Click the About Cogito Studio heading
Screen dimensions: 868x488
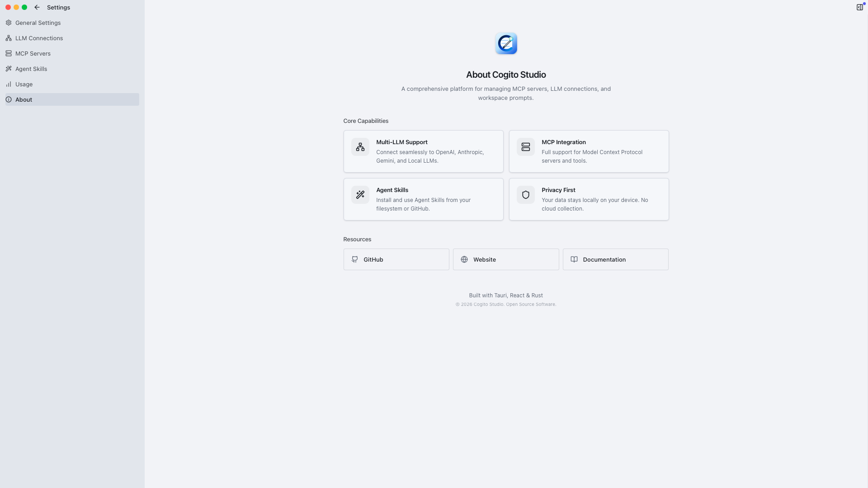(506, 75)
